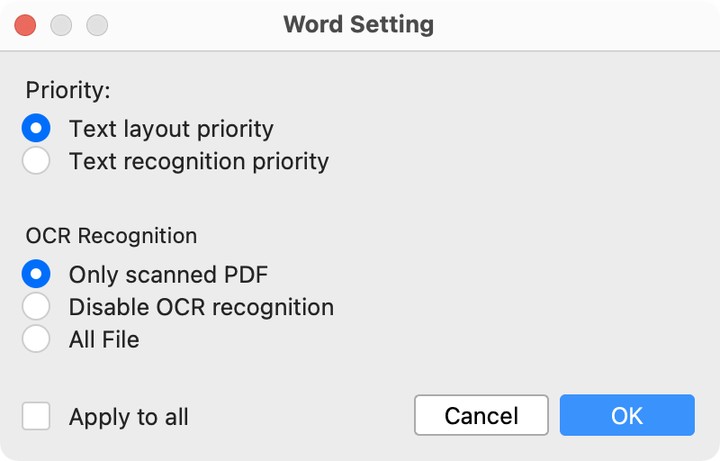
Task: Click the "All File" label text
Action: coord(104,339)
